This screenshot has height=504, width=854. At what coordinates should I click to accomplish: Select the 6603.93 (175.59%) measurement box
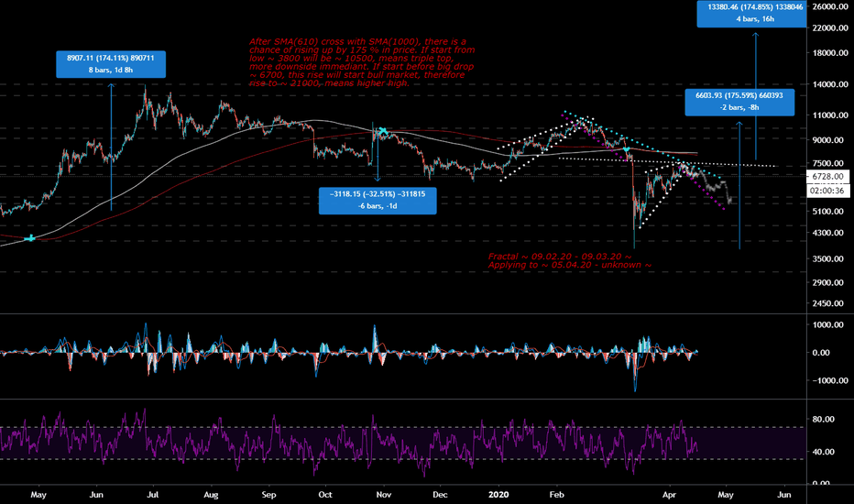tap(739, 102)
